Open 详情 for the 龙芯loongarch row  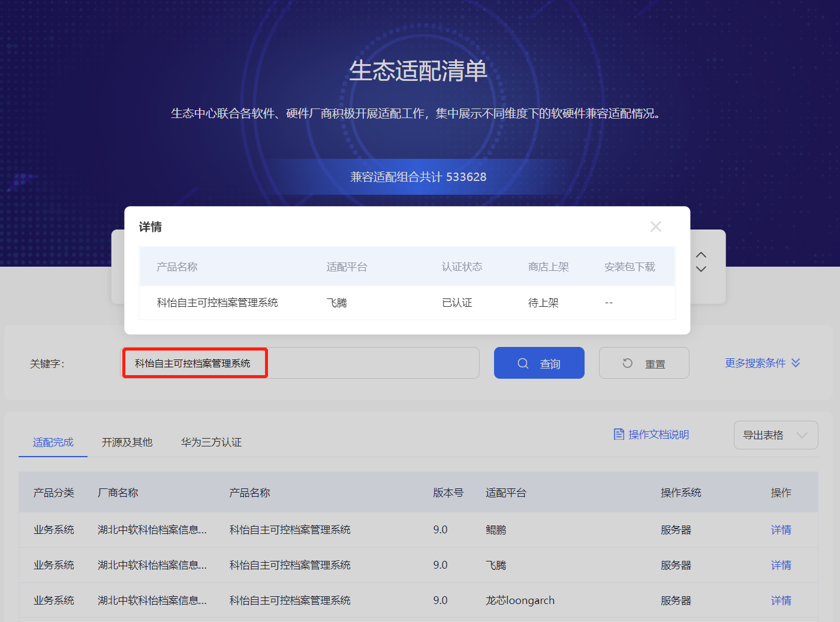781,600
